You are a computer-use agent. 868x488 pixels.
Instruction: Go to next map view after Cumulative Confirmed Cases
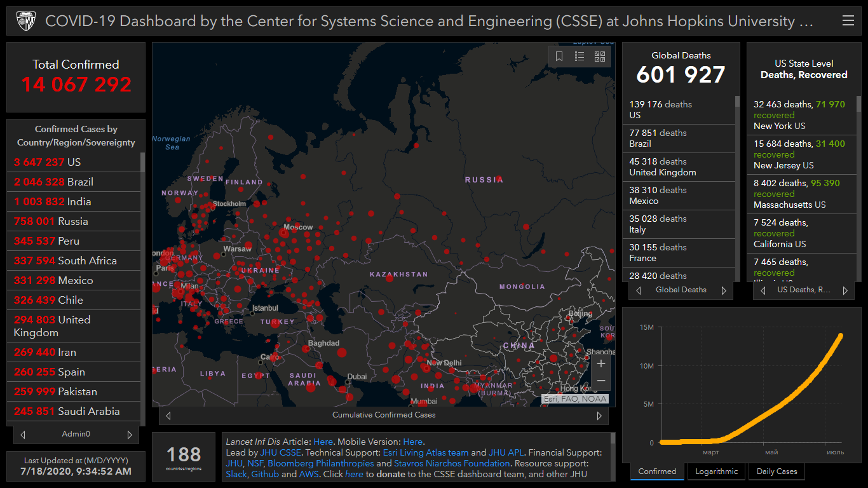[599, 416]
